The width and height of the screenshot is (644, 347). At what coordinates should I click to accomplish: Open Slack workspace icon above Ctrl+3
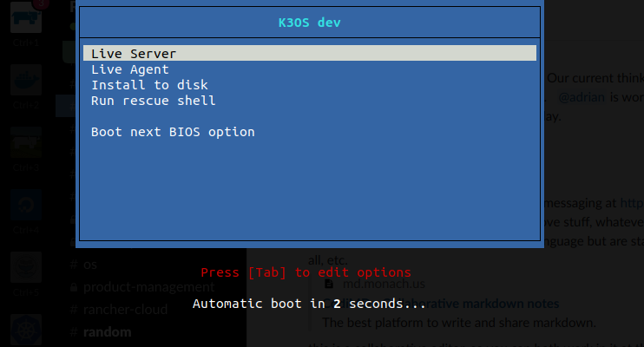coord(26,142)
